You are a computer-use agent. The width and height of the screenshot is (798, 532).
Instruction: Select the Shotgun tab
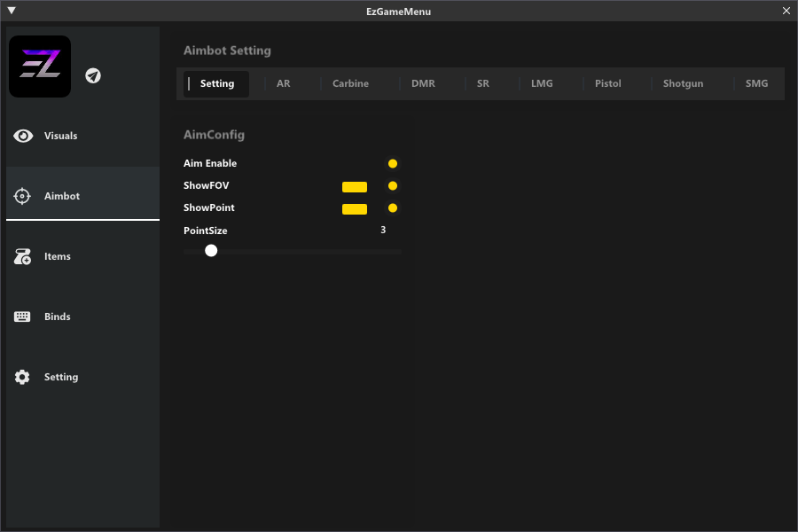pyautogui.click(x=683, y=83)
